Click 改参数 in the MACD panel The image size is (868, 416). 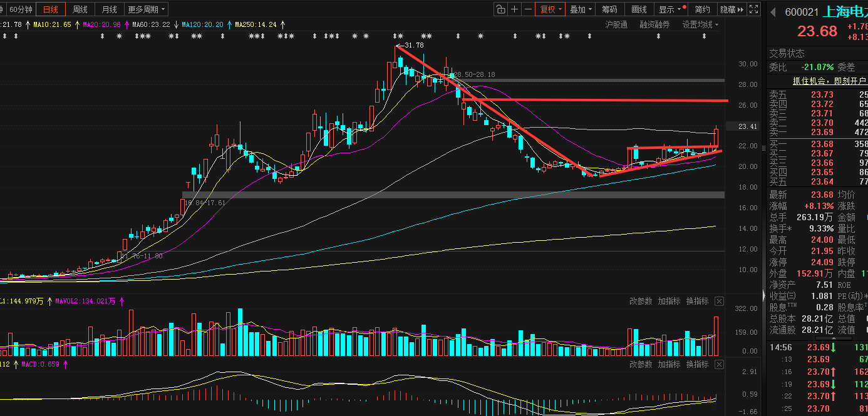tap(641, 364)
